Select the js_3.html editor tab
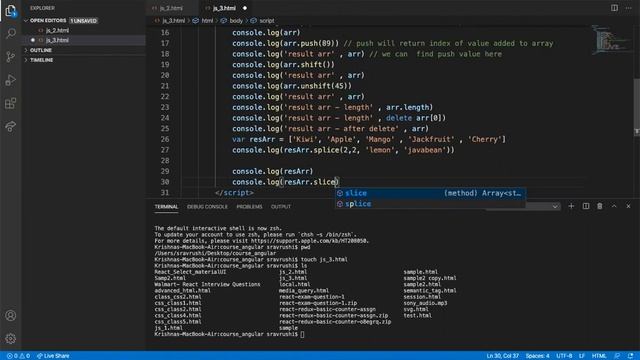This screenshot has width=640, height=360. tap(224, 8)
